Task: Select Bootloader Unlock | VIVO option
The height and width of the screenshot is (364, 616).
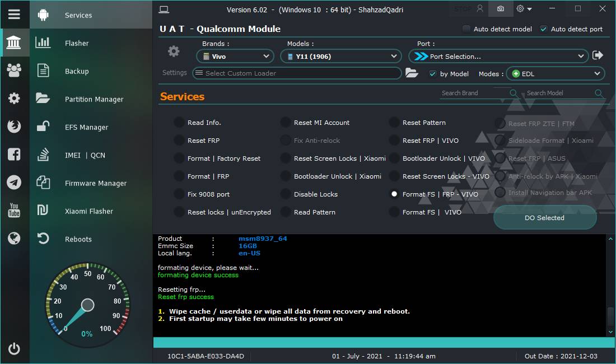Action: (x=394, y=158)
